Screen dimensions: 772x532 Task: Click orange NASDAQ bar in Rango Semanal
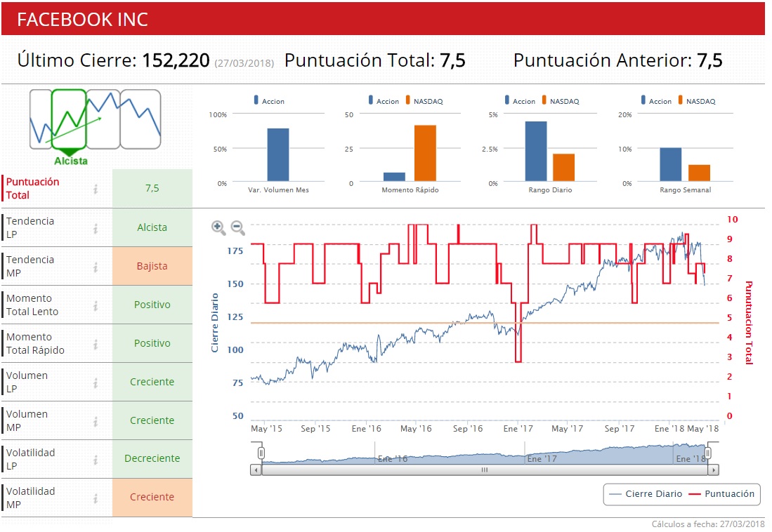tap(699, 173)
